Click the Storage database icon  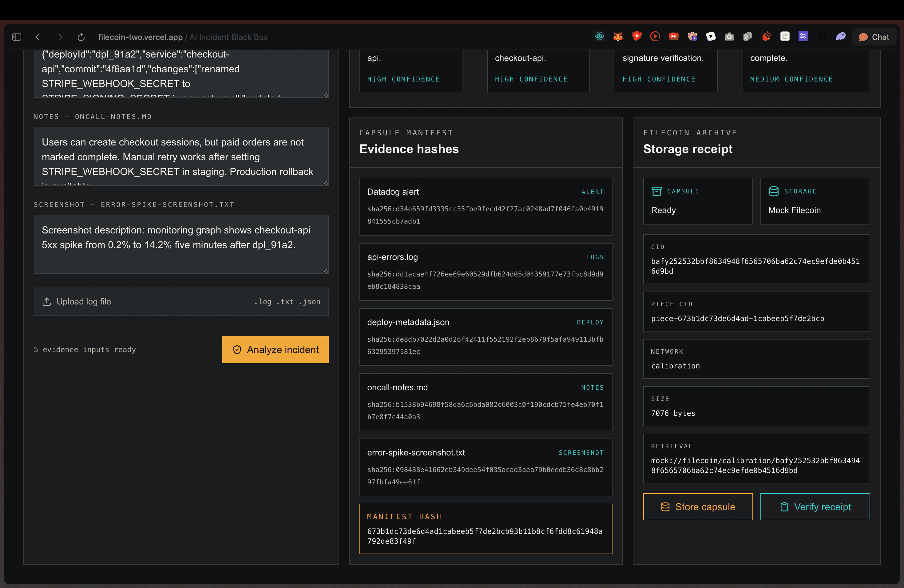pyautogui.click(x=774, y=191)
